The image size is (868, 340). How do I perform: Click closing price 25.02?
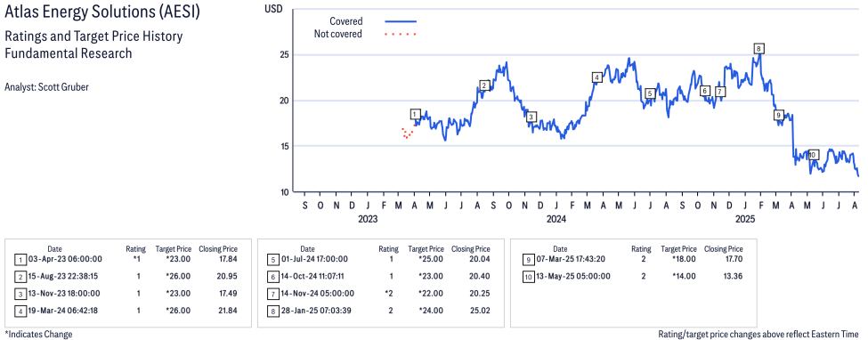coord(479,311)
